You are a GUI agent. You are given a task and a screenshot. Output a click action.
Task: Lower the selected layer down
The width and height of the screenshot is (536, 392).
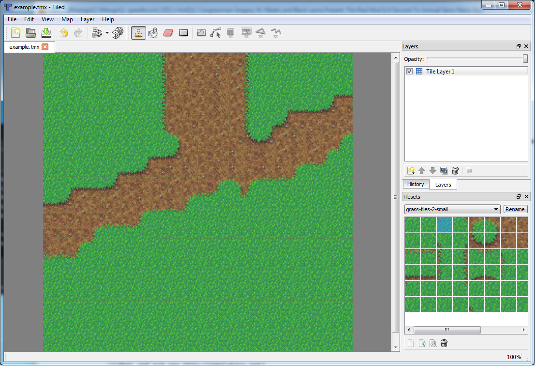pos(433,171)
